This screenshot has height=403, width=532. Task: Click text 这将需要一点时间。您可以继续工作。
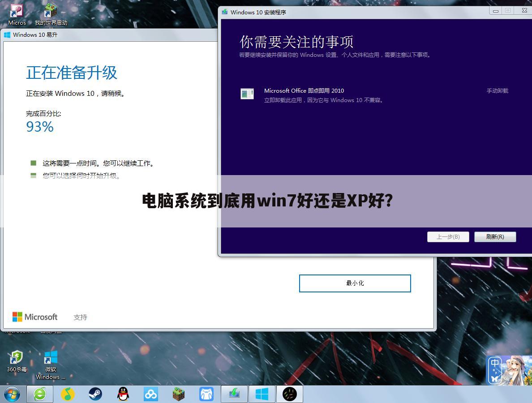pyautogui.click(x=99, y=163)
